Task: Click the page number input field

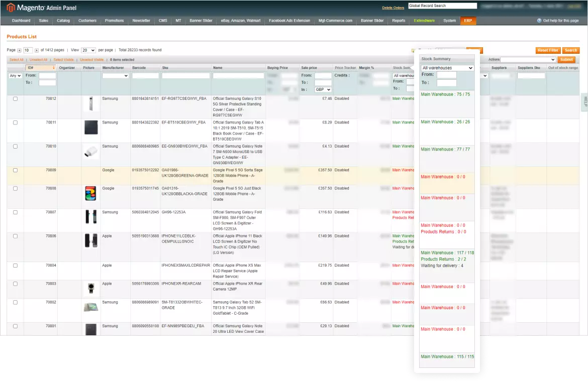Action: (x=28, y=50)
